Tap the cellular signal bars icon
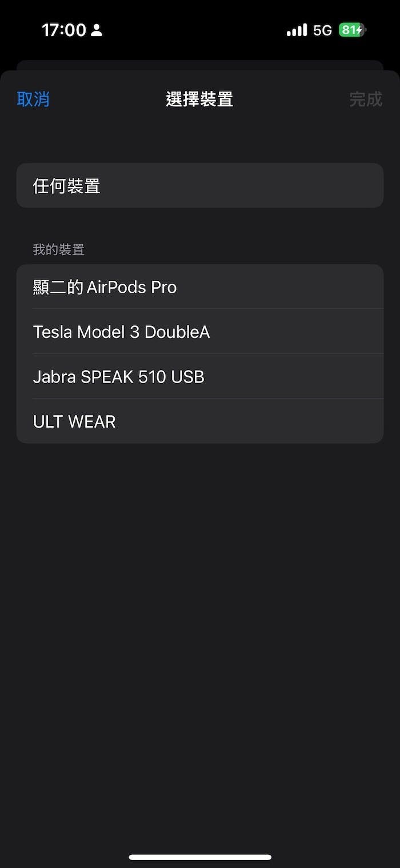 [297, 30]
